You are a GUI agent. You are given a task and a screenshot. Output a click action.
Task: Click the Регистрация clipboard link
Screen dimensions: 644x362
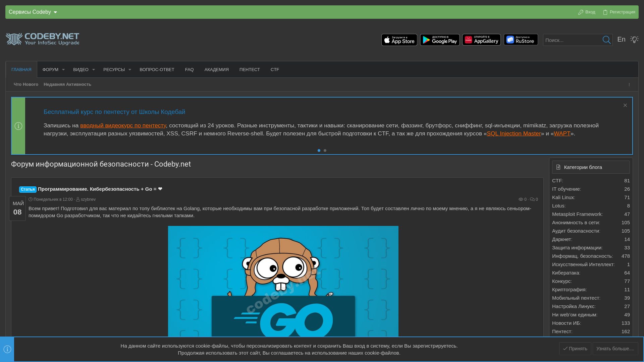click(619, 12)
